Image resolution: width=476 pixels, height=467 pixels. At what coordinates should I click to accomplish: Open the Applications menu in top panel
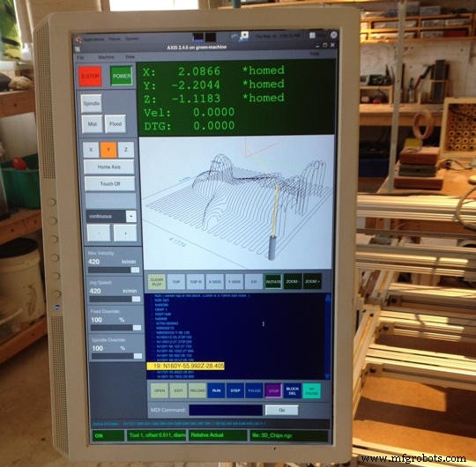coord(93,40)
